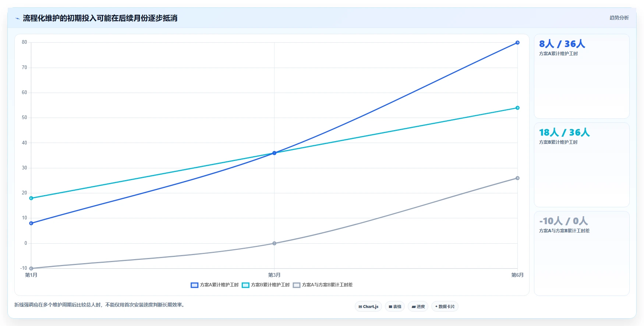Click the gray 方案A与方案B累计工时差 legend swatch
This screenshot has height=326, width=644.
coord(297,285)
